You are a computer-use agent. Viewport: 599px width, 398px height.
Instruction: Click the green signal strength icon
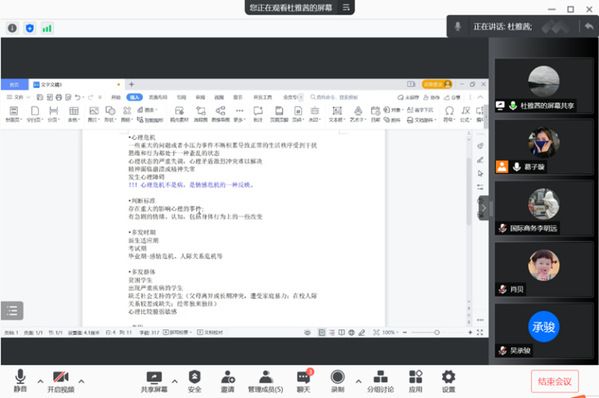tap(47, 28)
